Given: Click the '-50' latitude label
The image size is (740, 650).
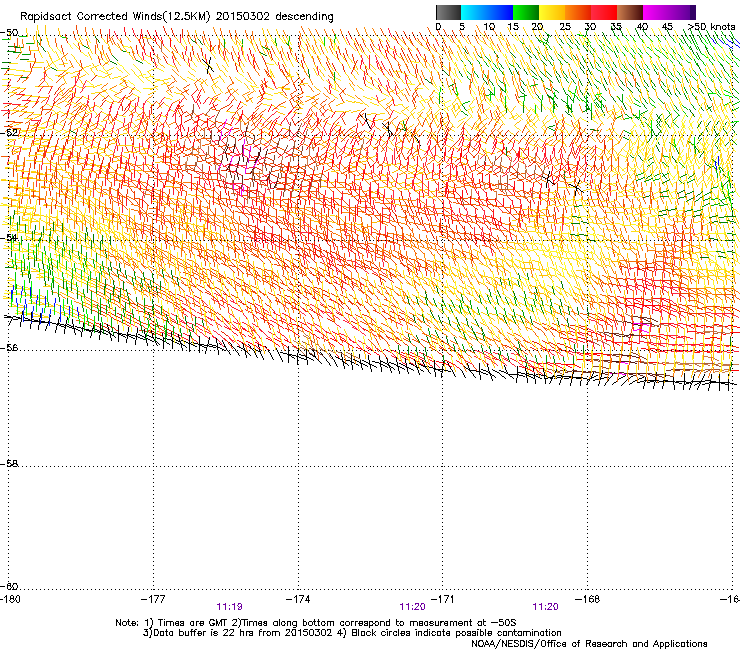Looking at the screenshot, I should tap(9, 33).
